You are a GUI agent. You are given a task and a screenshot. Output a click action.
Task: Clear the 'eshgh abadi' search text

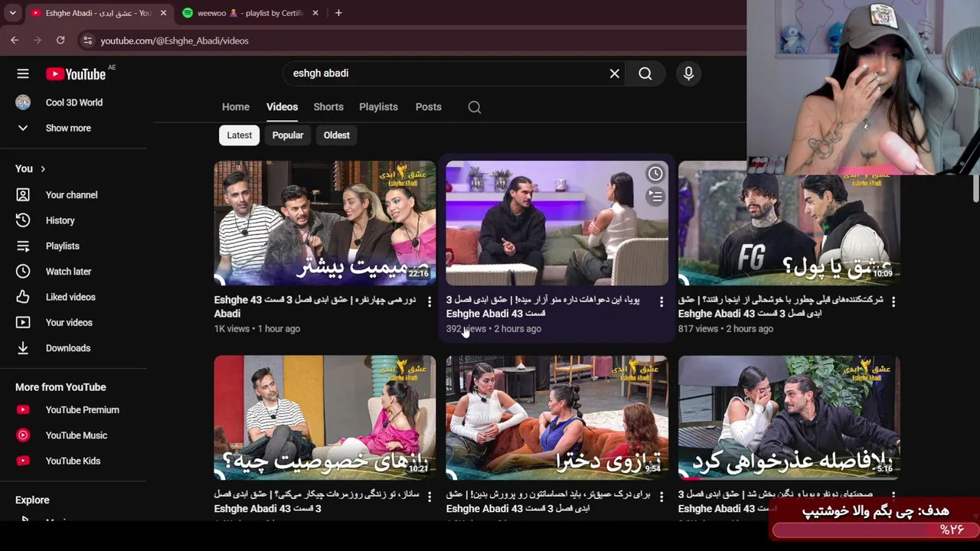coord(614,73)
